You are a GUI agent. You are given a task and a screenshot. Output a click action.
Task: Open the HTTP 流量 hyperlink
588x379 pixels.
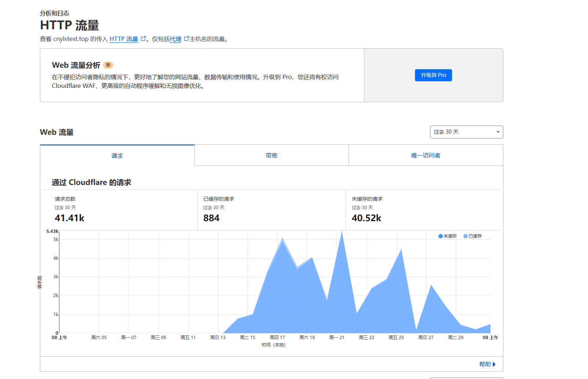pyautogui.click(x=125, y=39)
